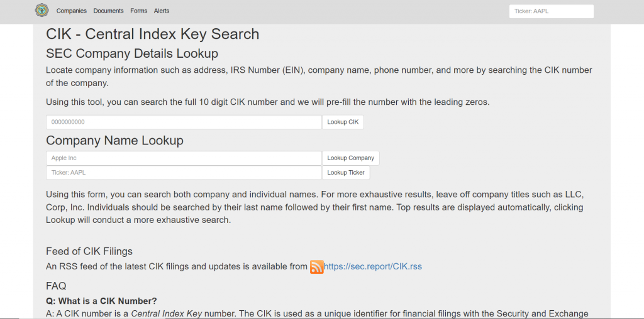Click the orange RSS feed icon

(x=317, y=267)
